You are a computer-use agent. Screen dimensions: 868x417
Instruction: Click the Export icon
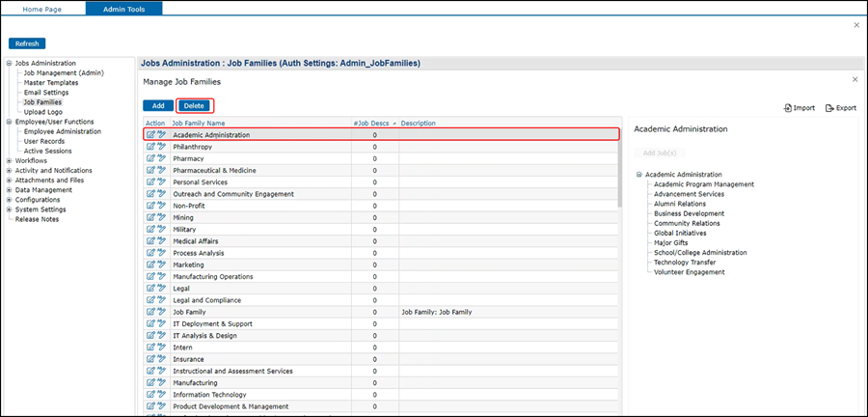click(x=829, y=108)
